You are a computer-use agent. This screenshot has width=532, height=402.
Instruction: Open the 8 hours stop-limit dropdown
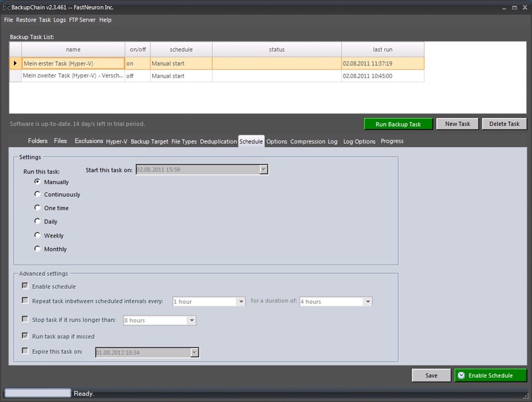(191, 320)
